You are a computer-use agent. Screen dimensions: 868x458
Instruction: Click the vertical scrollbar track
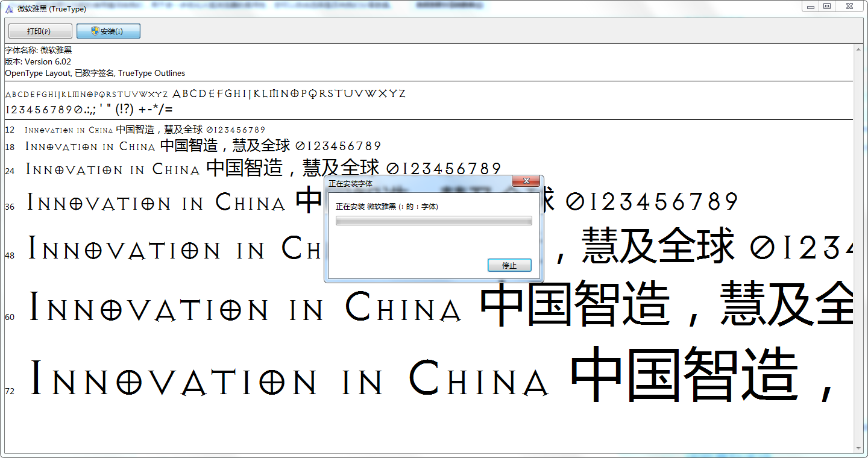[x=859, y=241]
